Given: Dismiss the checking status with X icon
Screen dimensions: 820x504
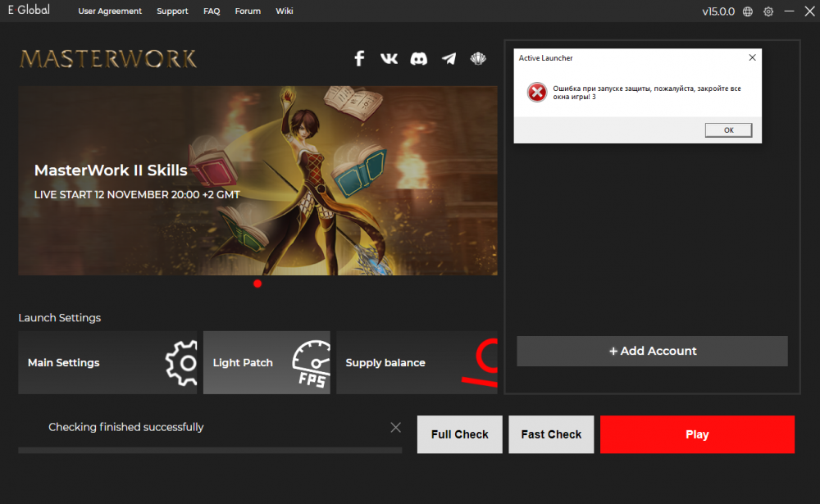Looking at the screenshot, I should (396, 427).
